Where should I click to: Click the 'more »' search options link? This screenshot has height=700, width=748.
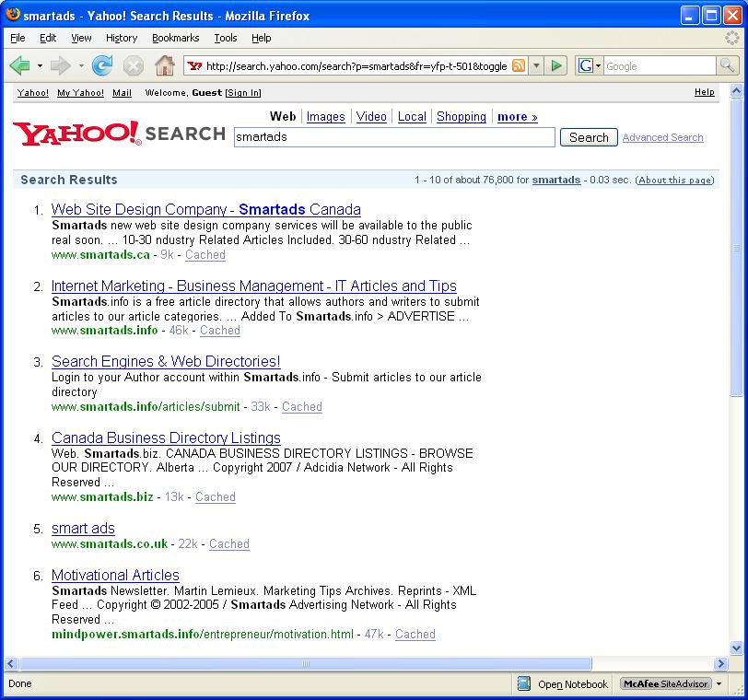pyautogui.click(x=518, y=116)
